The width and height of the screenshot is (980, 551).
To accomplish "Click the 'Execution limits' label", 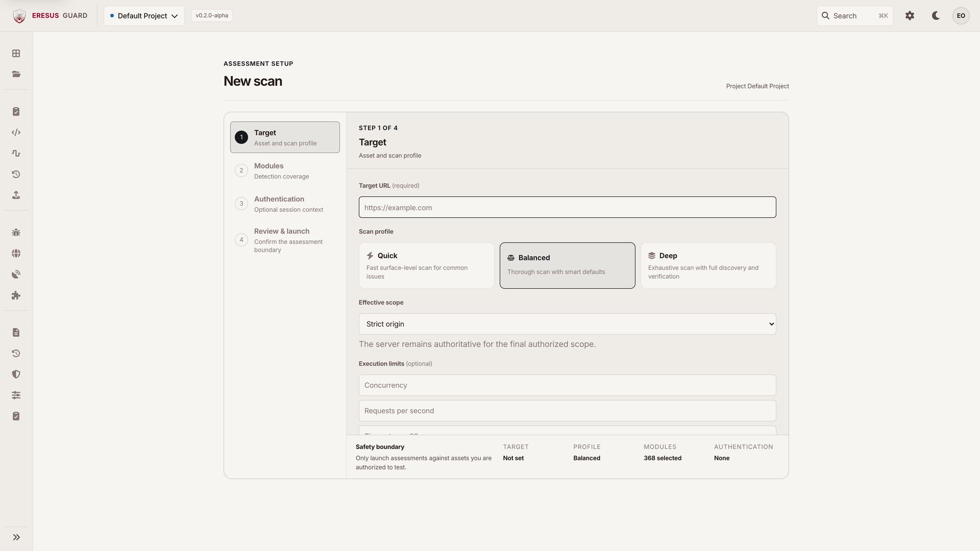I will coord(381,364).
